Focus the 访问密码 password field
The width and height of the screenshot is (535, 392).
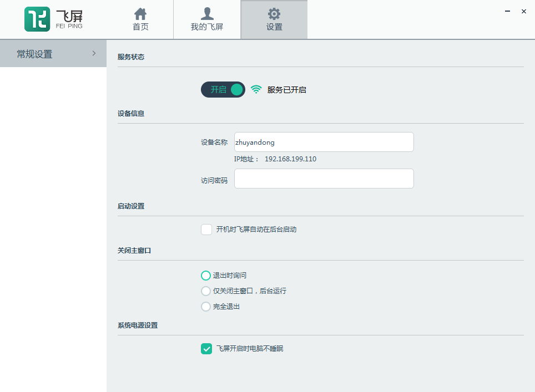click(x=324, y=179)
